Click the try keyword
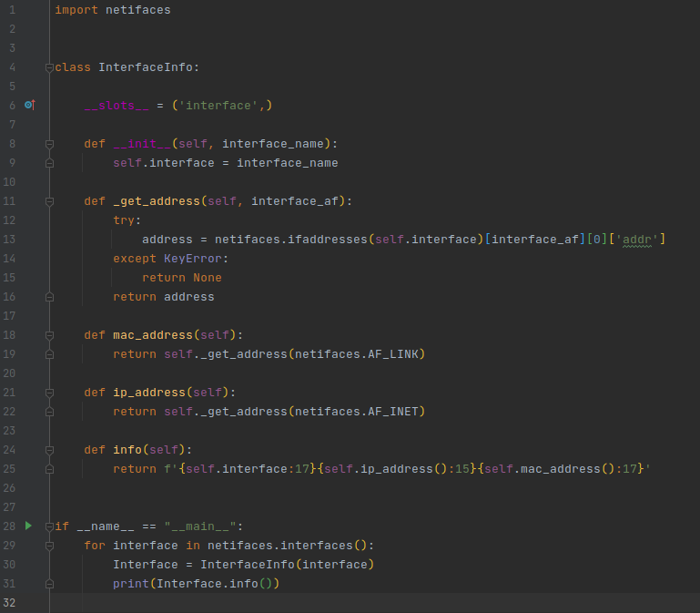The image size is (700, 613). click(124, 220)
